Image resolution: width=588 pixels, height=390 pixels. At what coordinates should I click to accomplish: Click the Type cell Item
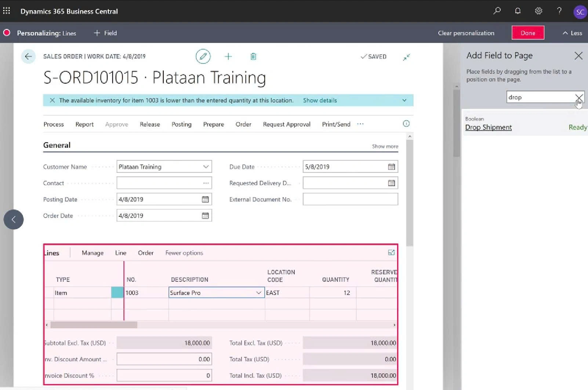[x=82, y=292]
